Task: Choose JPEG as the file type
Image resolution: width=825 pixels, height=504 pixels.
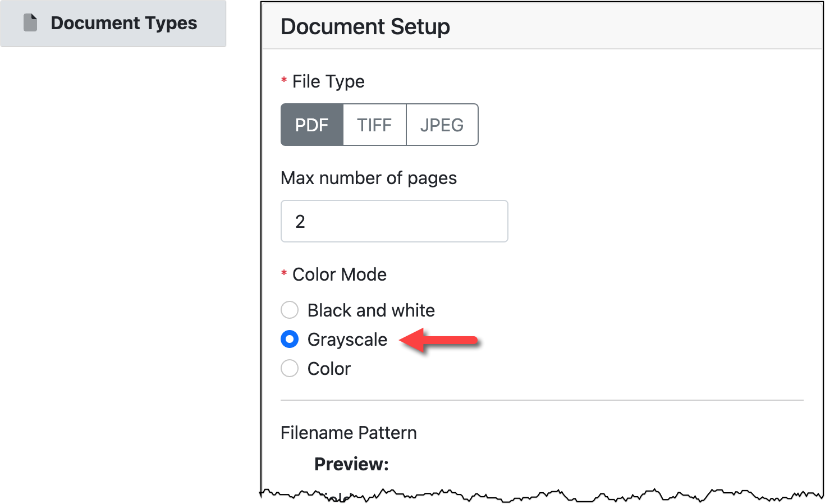Action: click(442, 125)
